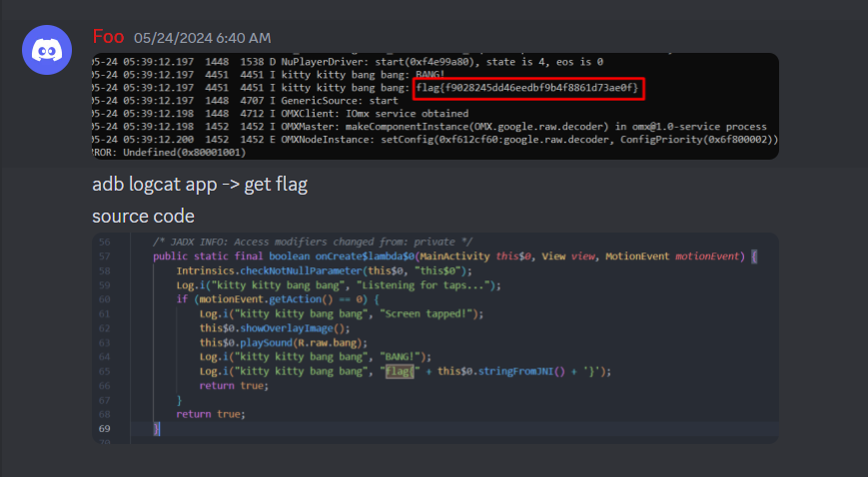
Task: Click the timestamp 05/24/2024 6:40 AM
Action: click(203, 38)
